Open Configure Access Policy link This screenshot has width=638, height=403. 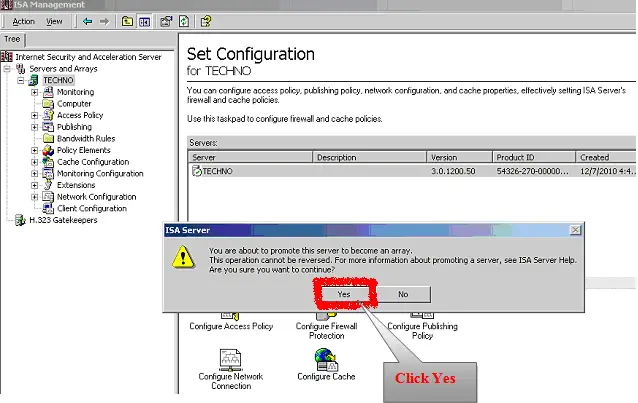tap(231, 326)
